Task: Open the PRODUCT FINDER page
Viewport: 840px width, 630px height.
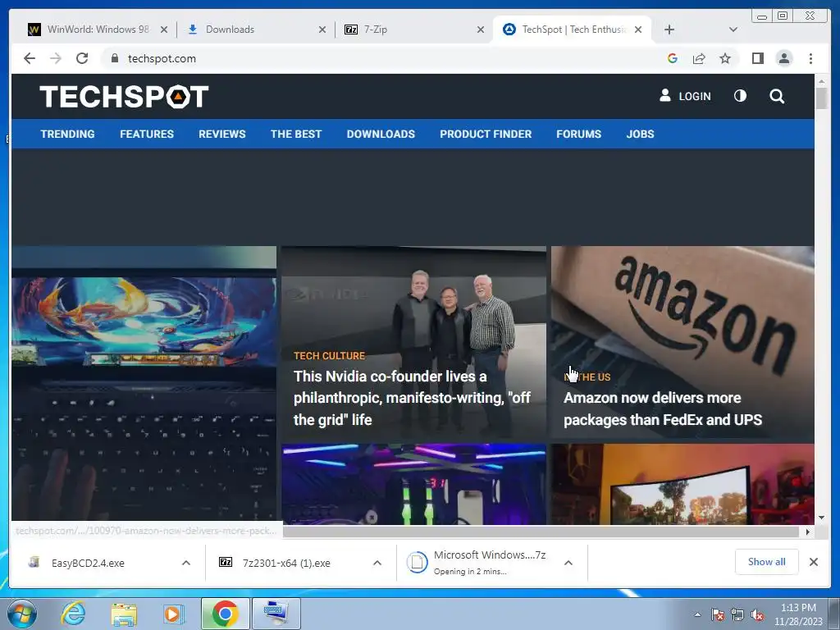Action: pyautogui.click(x=486, y=134)
